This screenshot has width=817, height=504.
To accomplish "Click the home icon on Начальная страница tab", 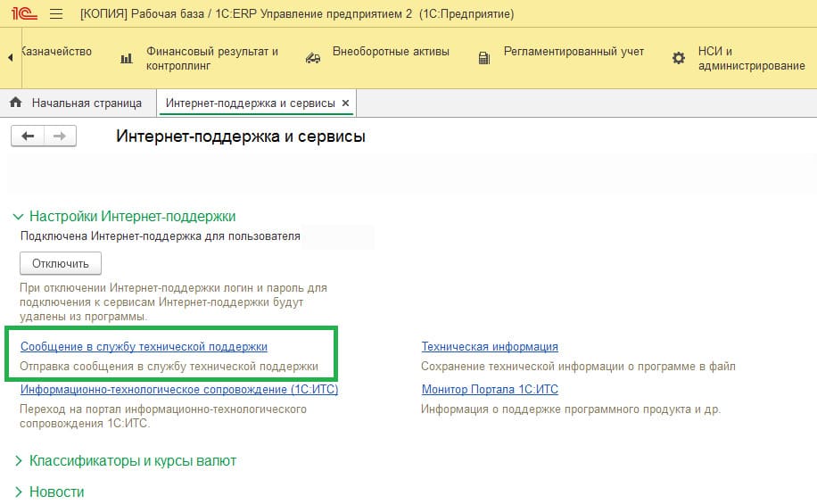I will [16, 103].
